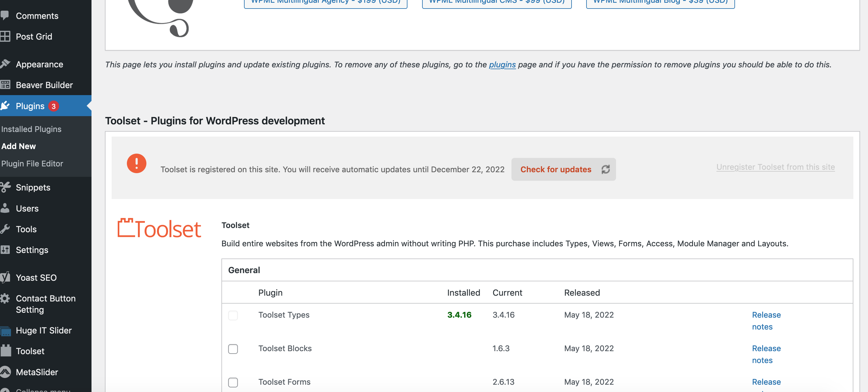This screenshot has height=392, width=868.
Task: Click the Comments speech bubble icon
Action: click(4, 16)
